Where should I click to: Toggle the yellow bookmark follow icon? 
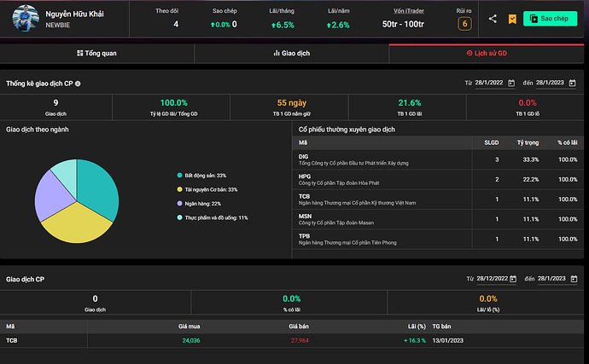coord(511,18)
